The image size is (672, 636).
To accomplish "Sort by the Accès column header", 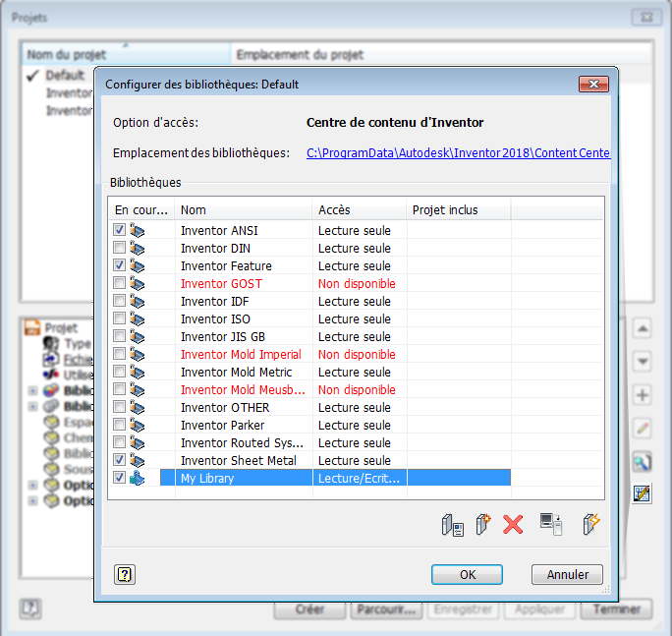I will tap(360, 209).
